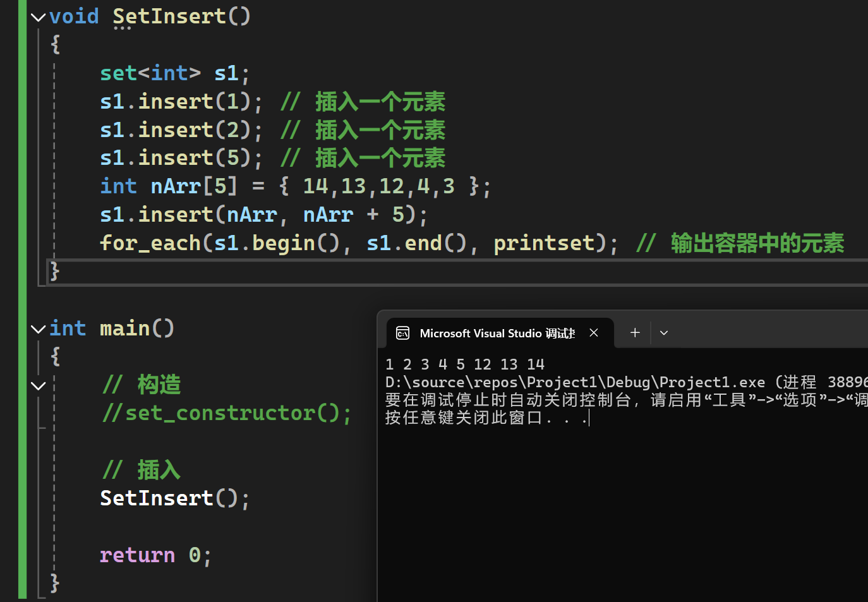Collapse the SetInsert function fold chevron
868x602 pixels.
coord(38,18)
